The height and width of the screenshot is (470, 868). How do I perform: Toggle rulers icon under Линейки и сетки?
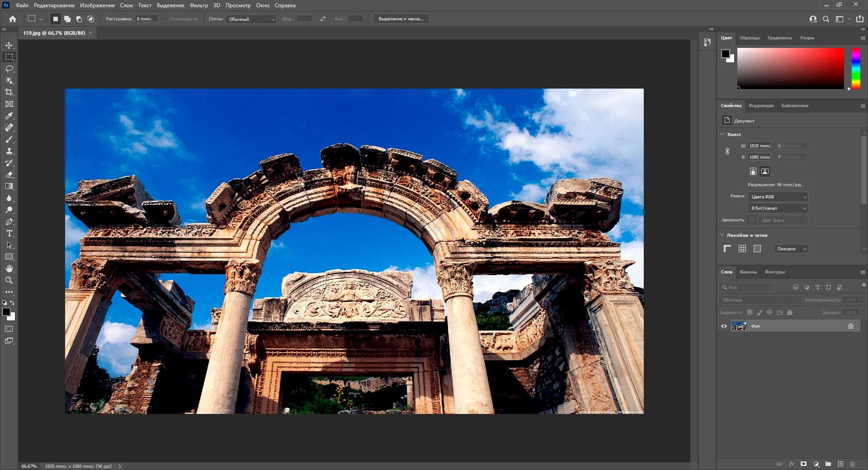[727, 249]
